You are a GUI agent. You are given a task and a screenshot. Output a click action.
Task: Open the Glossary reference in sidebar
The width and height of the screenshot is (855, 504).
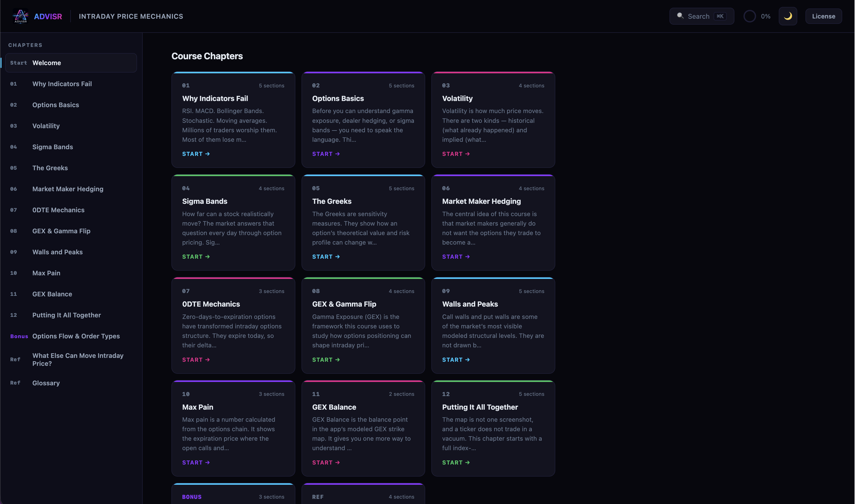[71, 383]
